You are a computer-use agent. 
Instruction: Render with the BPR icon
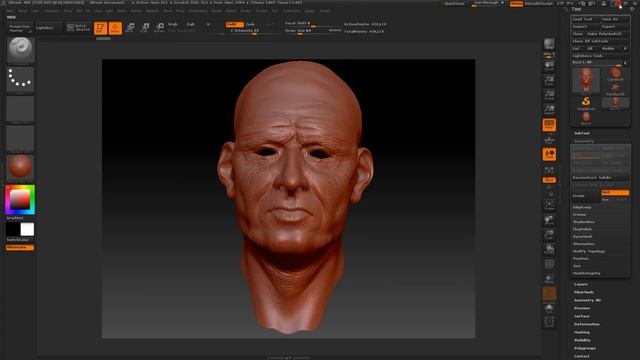[x=549, y=44]
